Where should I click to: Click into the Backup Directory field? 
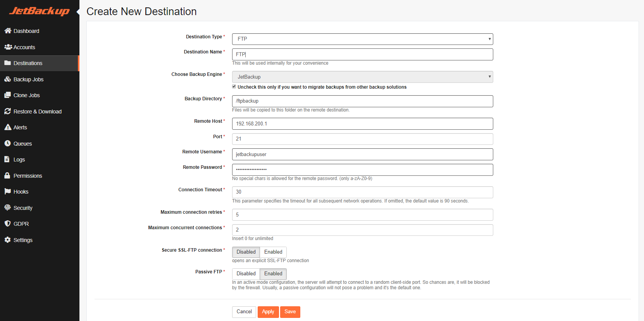362,101
